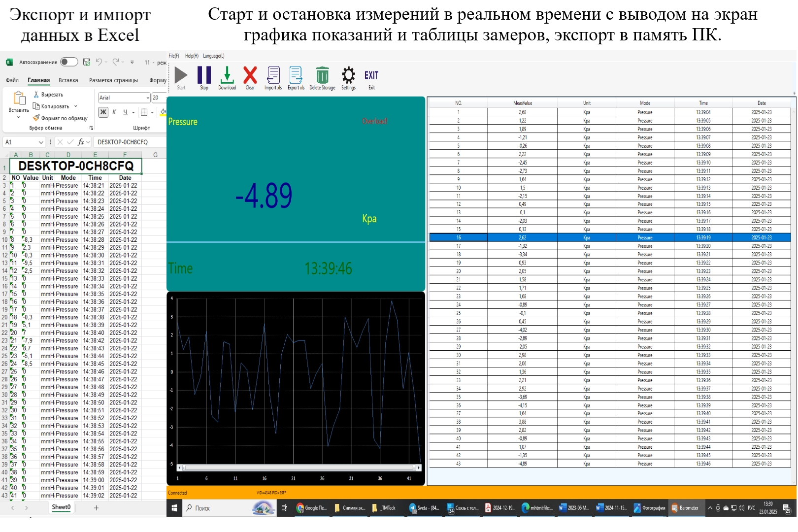Image resolution: width=798 pixels, height=532 pixels.
Task: Click the EXIT button
Action: [371, 76]
